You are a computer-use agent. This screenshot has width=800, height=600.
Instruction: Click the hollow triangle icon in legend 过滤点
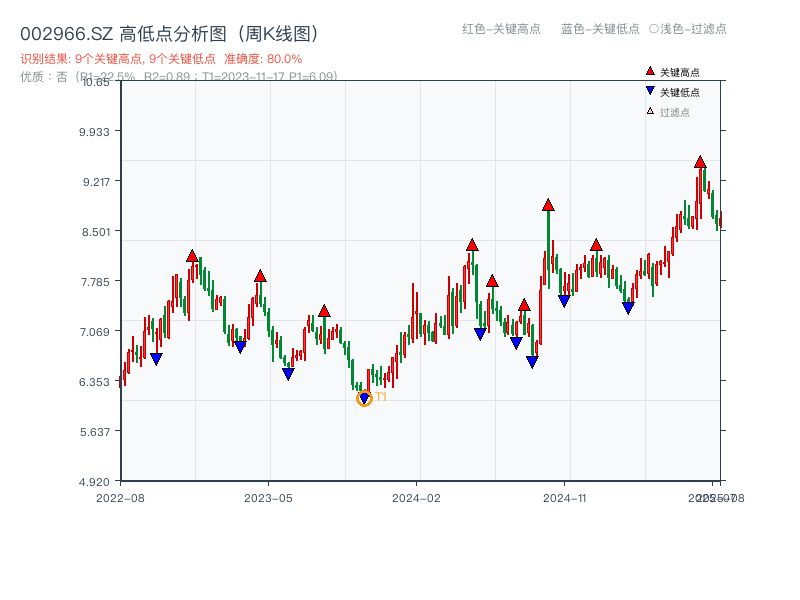[x=650, y=111]
